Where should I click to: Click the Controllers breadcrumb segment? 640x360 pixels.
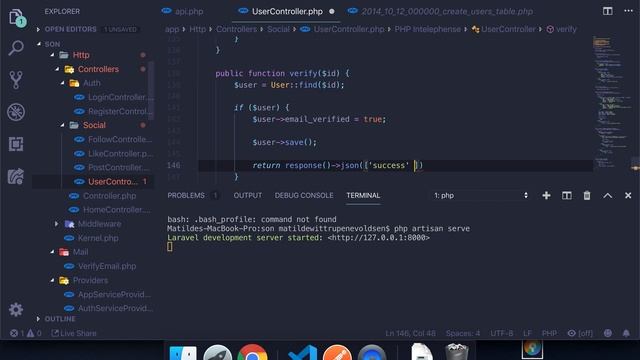pos(236,29)
